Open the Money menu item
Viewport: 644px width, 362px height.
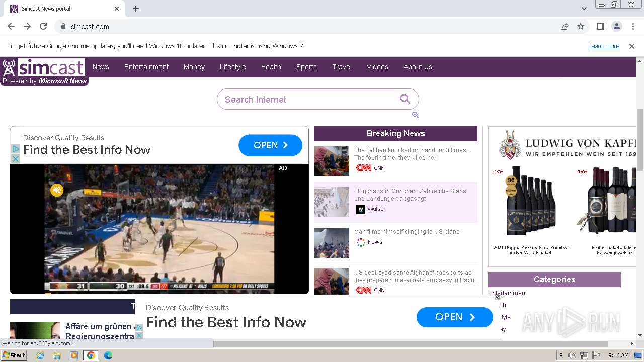tap(194, 67)
